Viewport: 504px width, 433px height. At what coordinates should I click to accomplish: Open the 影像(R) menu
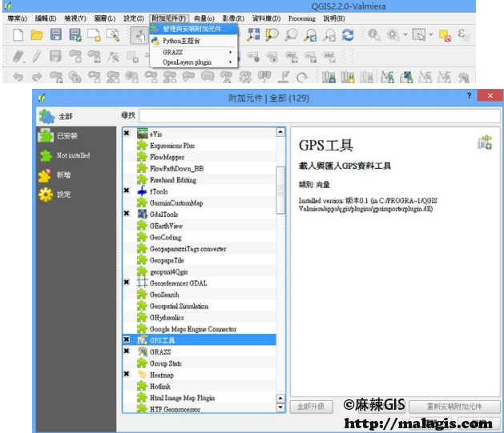click(x=234, y=18)
